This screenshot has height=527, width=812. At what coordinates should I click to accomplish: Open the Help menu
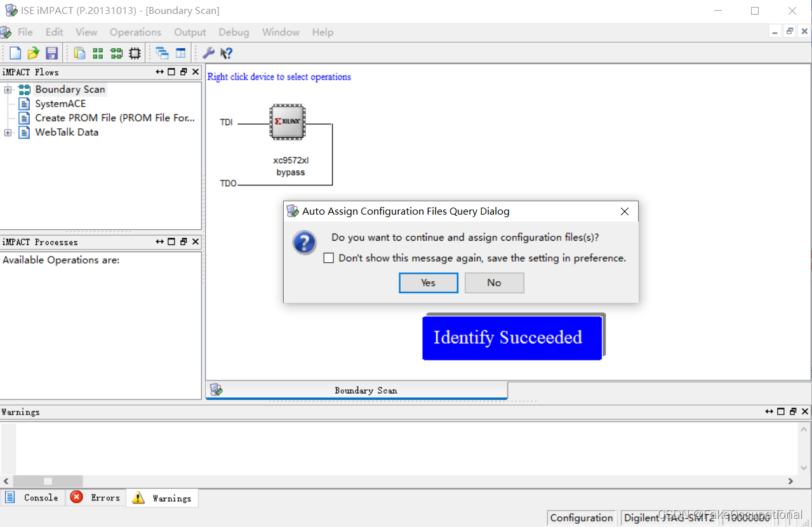[323, 32]
